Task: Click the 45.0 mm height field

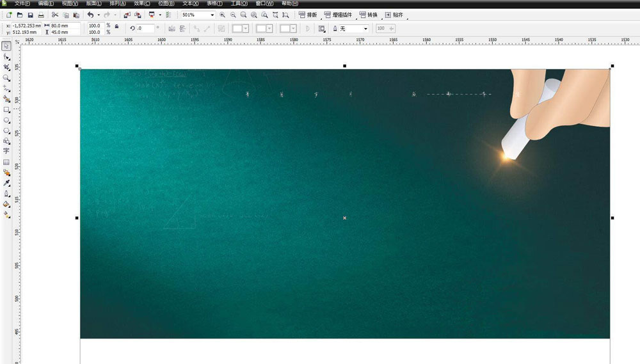Action: 65,32
